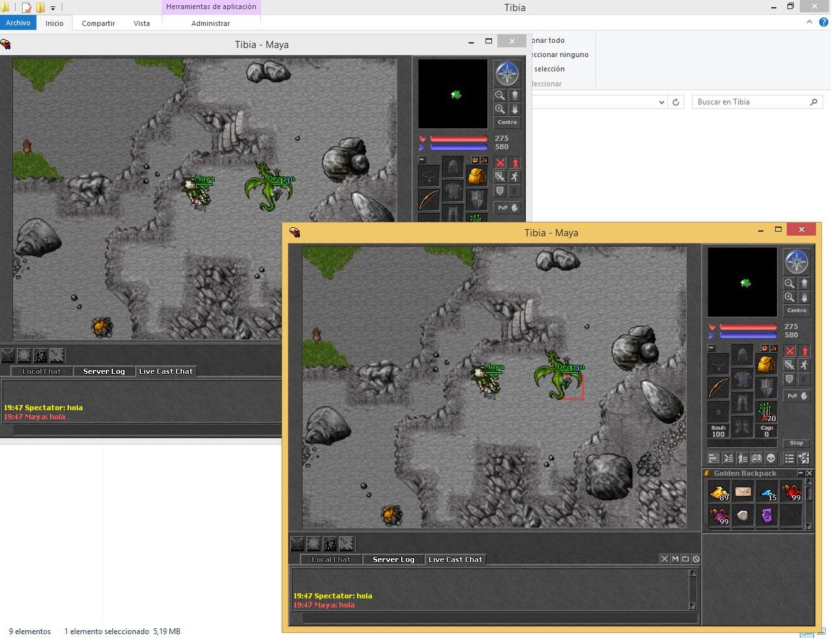Click the Centre button in back Tibia window
840x638 pixels.
[x=507, y=123]
